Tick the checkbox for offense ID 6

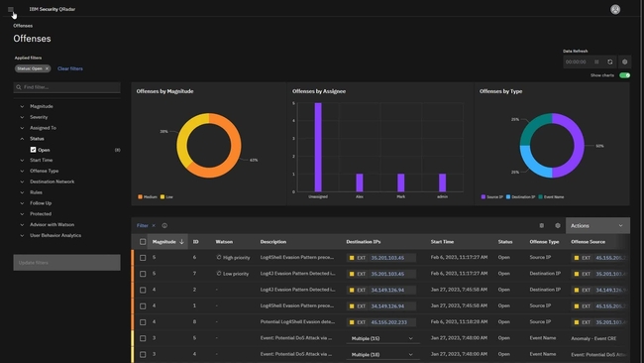coord(143,258)
